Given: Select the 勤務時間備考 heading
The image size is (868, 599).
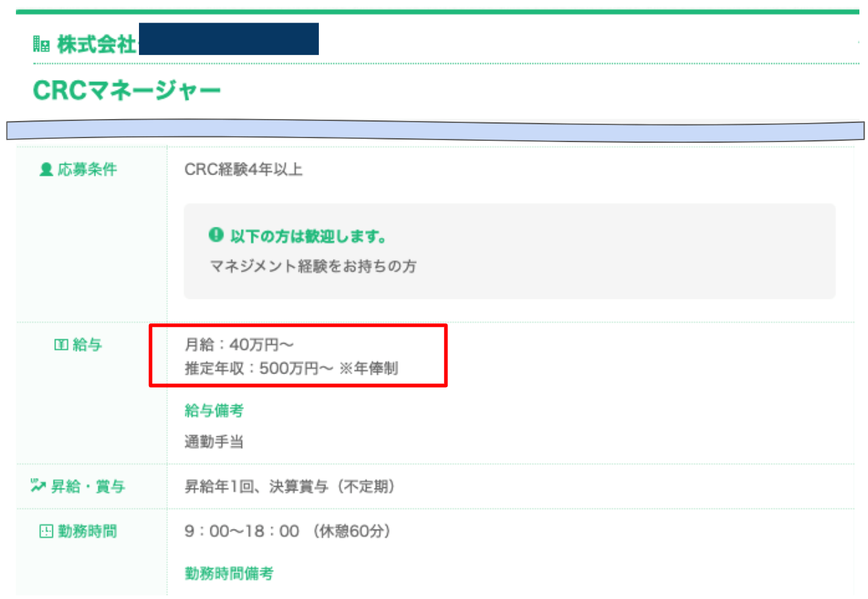Looking at the screenshot, I should [229, 573].
